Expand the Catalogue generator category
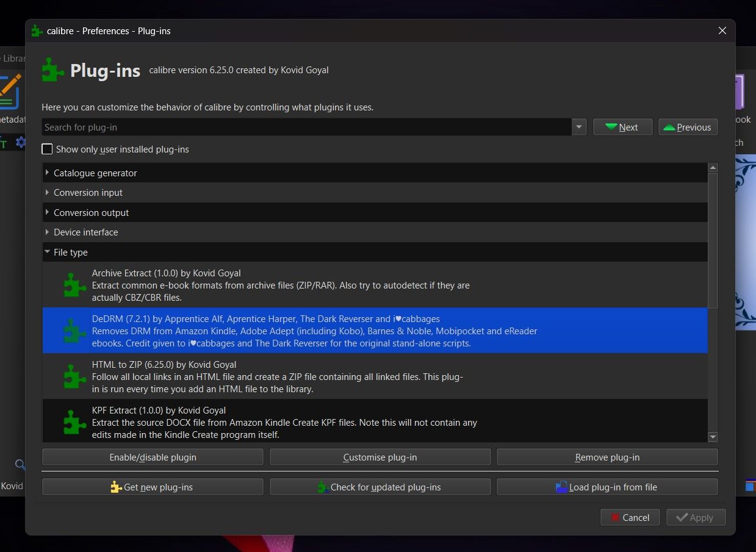Viewport: 756px width, 552px height. coord(47,173)
